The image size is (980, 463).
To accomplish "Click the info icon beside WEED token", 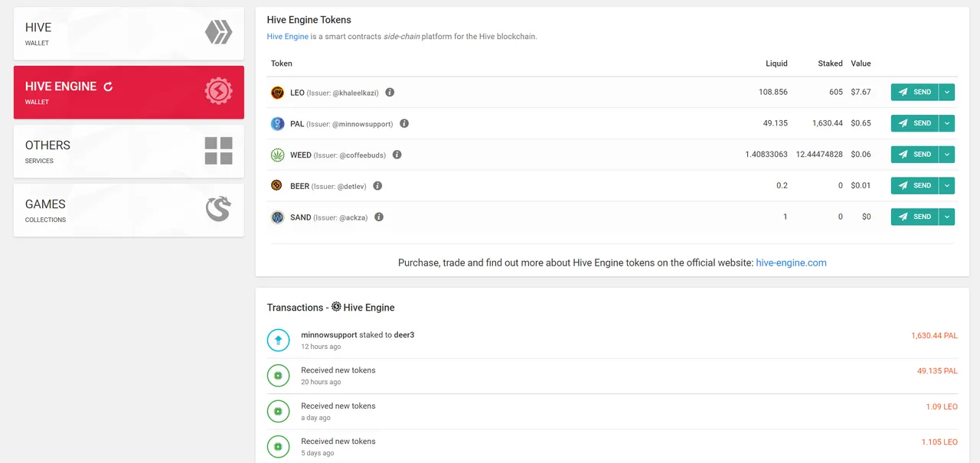I will click(x=397, y=155).
